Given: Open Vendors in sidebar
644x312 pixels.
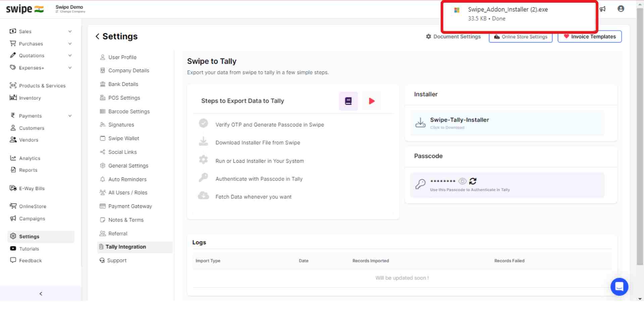Looking at the screenshot, I should pyautogui.click(x=24, y=140).
